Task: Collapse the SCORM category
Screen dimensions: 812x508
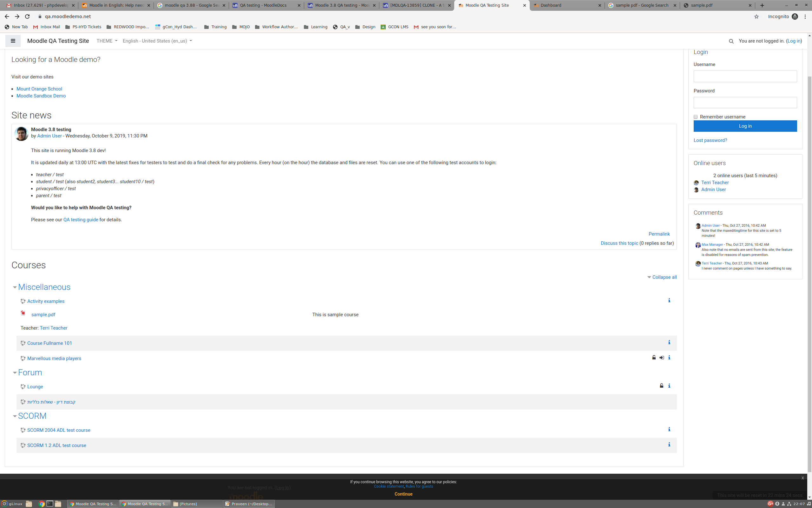Action: [x=14, y=416]
